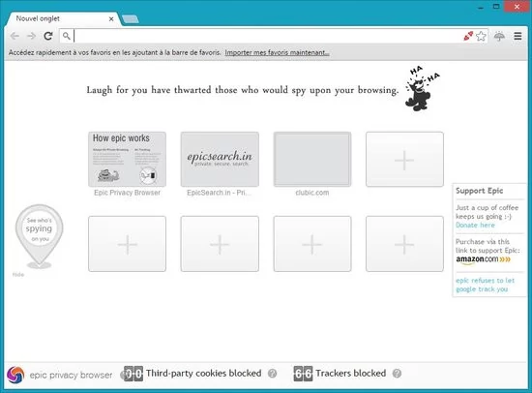Open the amazon.com support link
The height and width of the screenshot is (393, 532).
(x=483, y=259)
